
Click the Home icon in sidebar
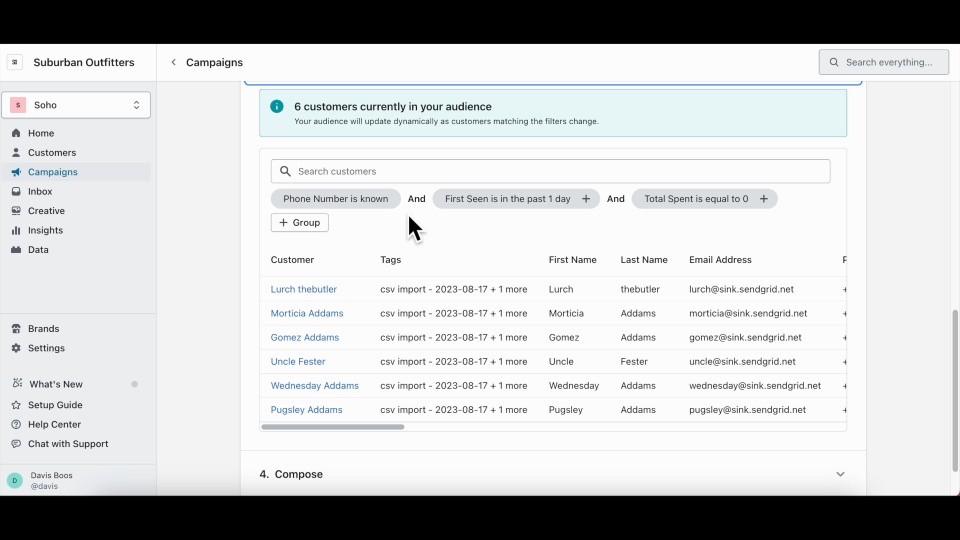[16, 133]
